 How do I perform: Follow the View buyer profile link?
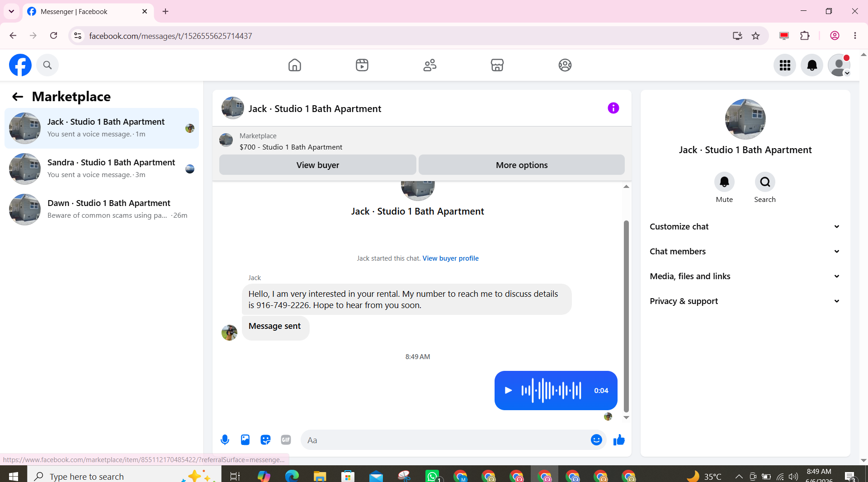[x=450, y=258]
